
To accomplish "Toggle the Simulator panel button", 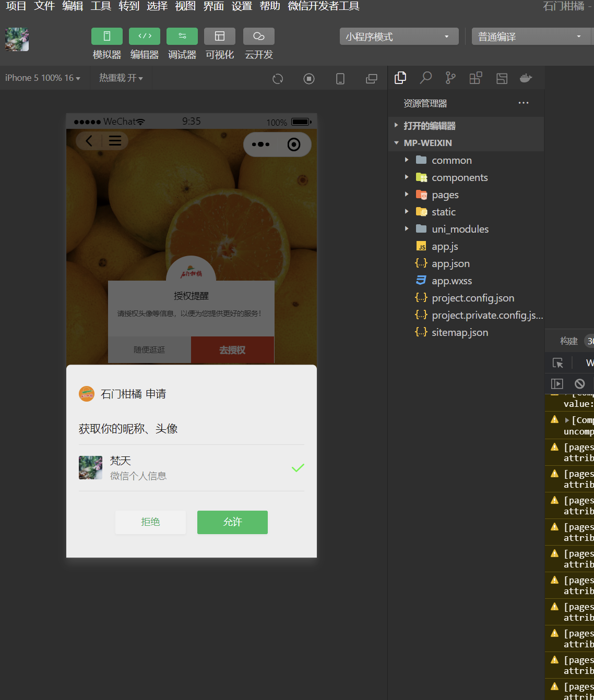I will 106,37.
